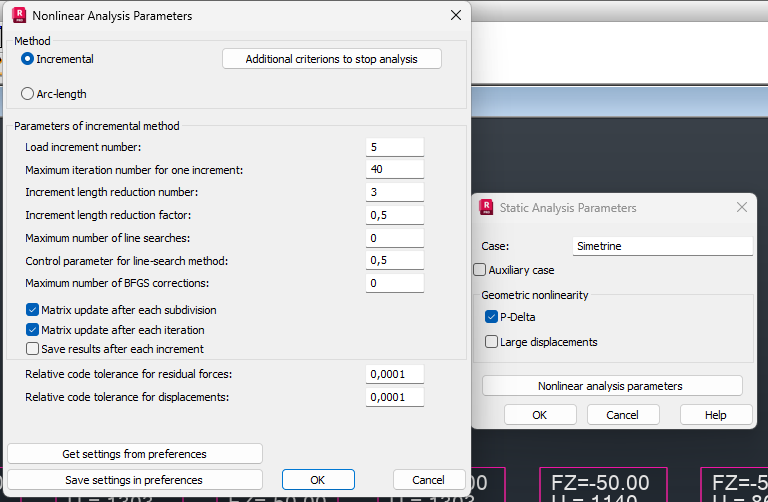Viewport: 768px width, 502px height.
Task: Click the increment length reduction factor field
Action: [394, 215]
